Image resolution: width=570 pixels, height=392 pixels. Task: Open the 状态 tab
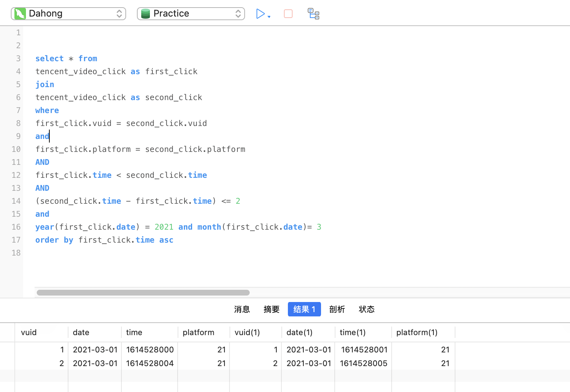tap(366, 309)
